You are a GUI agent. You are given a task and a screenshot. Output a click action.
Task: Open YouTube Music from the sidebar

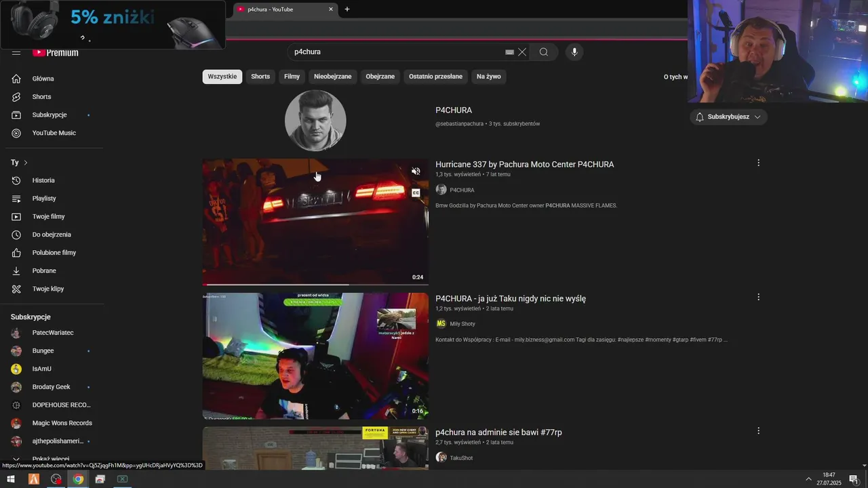[x=54, y=133]
